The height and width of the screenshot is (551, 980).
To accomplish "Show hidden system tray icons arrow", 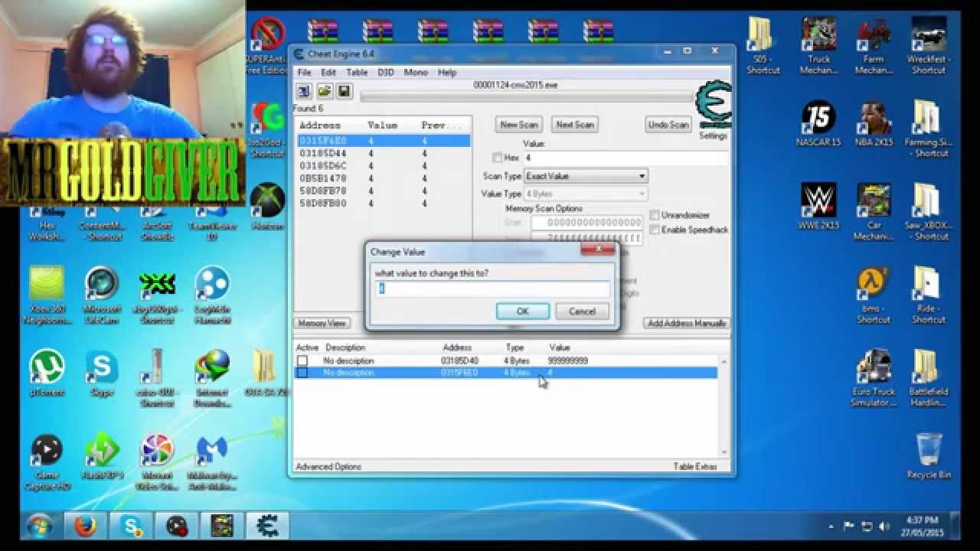I will click(831, 527).
